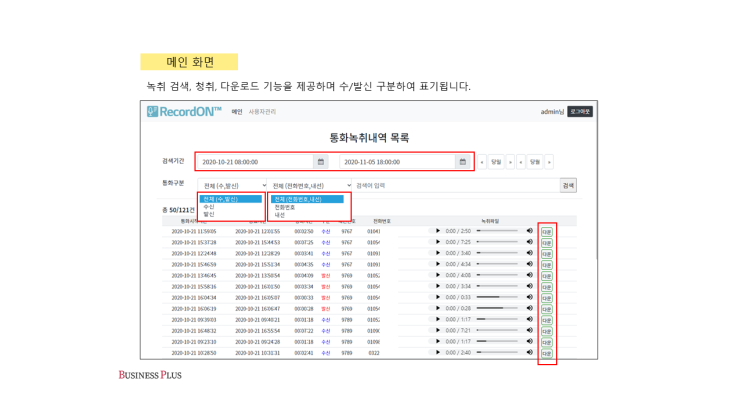Play the recording lasting 4:08
Viewport: 743px width, 418px height.
[x=438, y=275]
